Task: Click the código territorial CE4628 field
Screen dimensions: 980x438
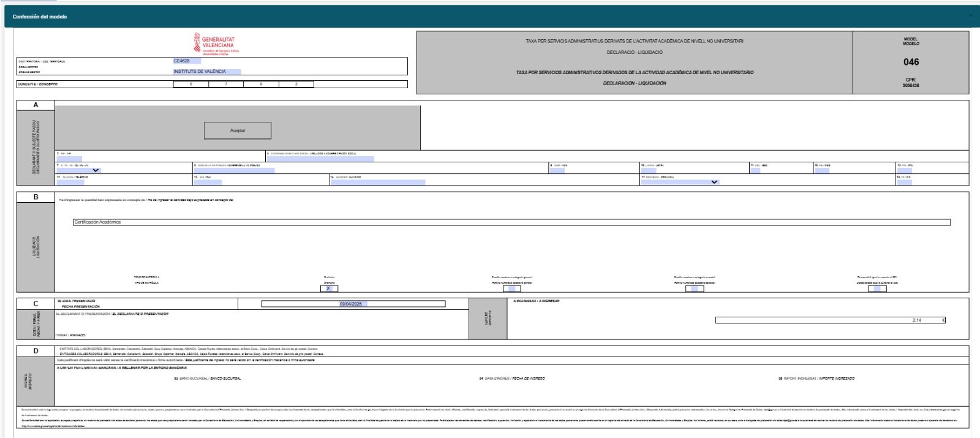Action: [187, 61]
